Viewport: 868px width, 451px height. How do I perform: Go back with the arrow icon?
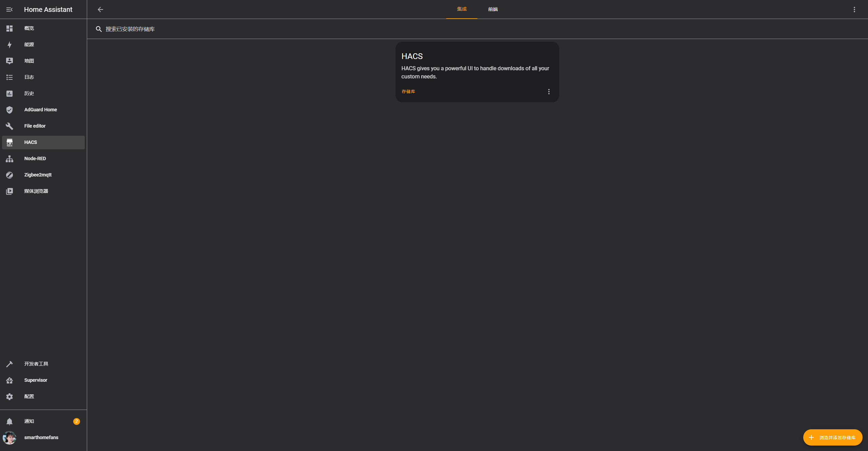pos(100,10)
